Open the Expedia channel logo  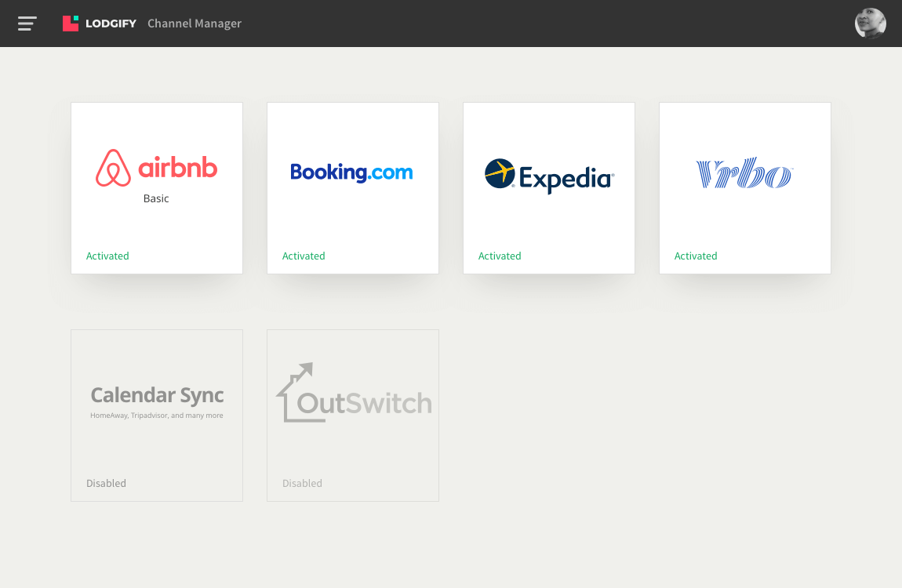[549, 176]
